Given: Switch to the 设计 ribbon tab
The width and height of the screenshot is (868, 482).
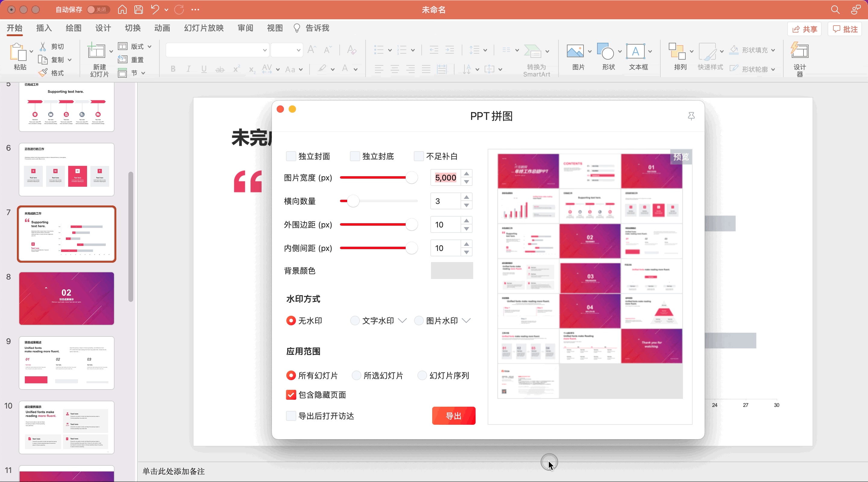Looking at the screenshot, I should 103,28.
